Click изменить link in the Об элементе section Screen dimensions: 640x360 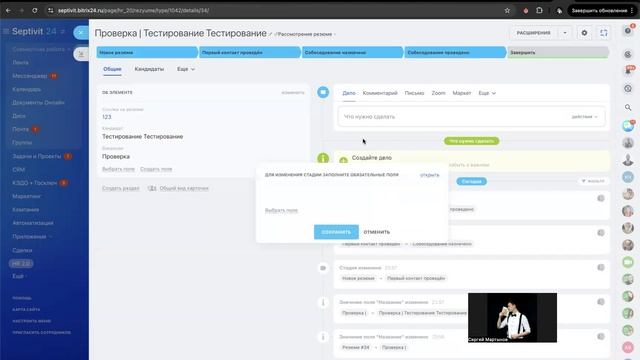coord(293,93)
